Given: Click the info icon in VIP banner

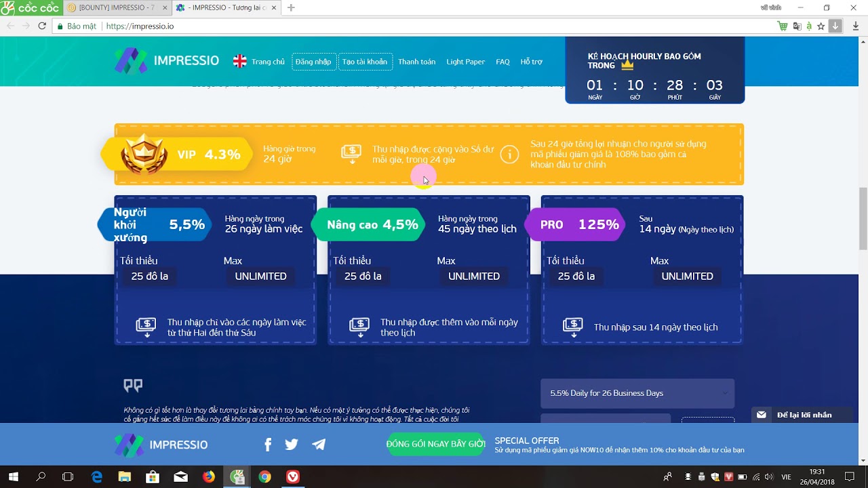Looking at the screenshot, I should point(509,155).
